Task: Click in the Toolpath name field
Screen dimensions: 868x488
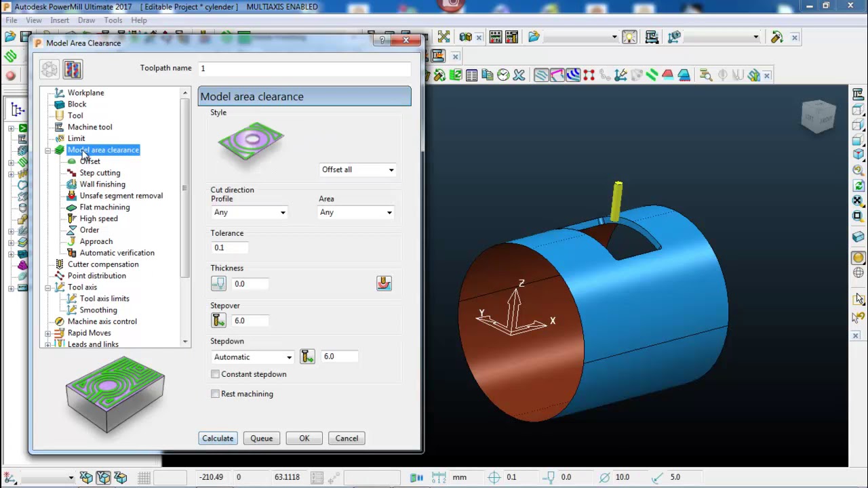Action: pyautogui.click(x=304, y=68)
